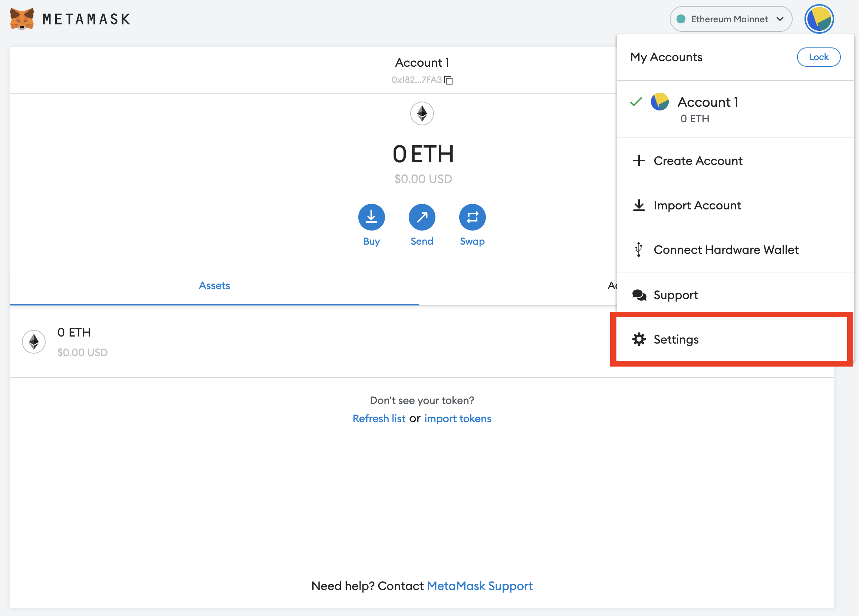Click the MetaMask fox logo

22,19
